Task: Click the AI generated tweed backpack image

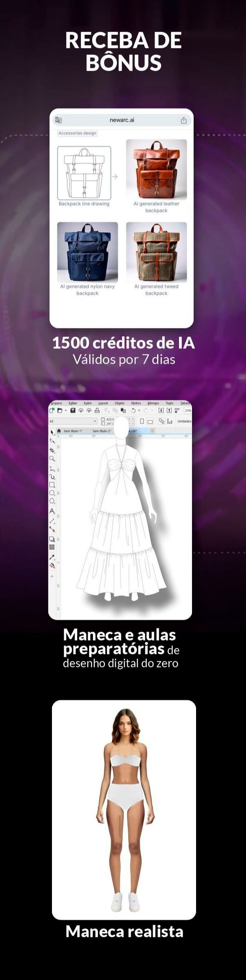Action: coord(156,252)
